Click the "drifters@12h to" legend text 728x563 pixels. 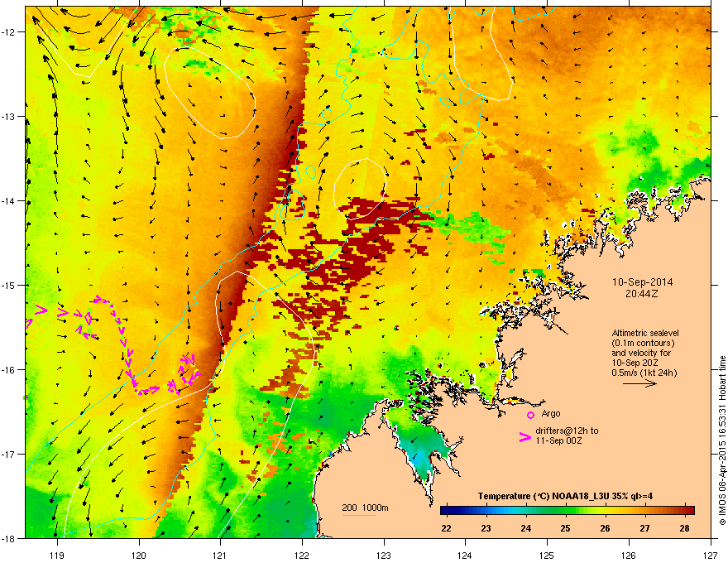[x=567, y=431]
